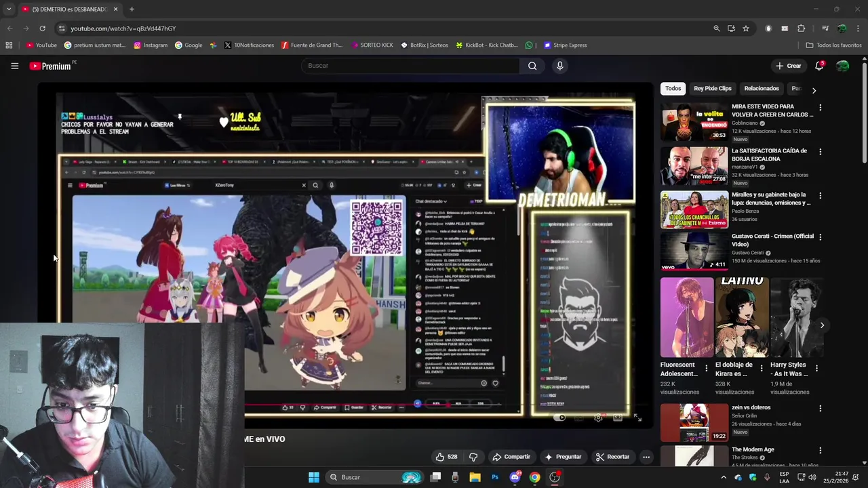Open the 10Notificaciones bookmark
The height and width of the screenshot is (488, 868).
(x=249, y=45)
